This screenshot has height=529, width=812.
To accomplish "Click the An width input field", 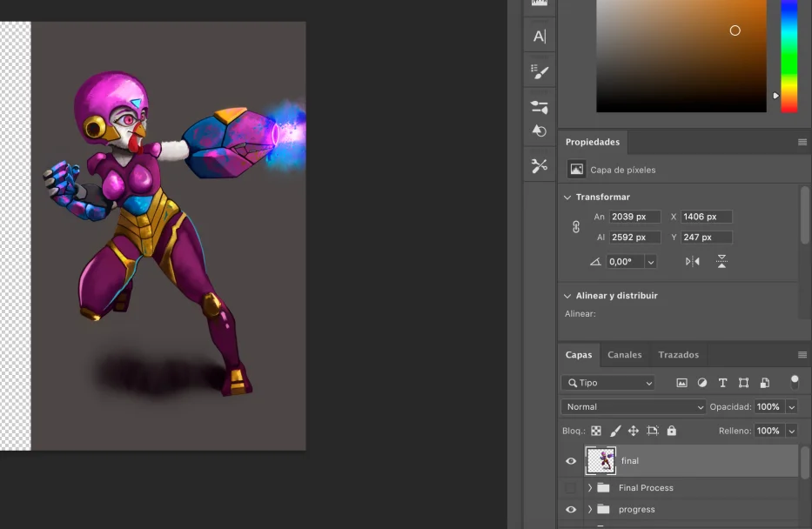I will pyautogui.click(x=634, y=217).
